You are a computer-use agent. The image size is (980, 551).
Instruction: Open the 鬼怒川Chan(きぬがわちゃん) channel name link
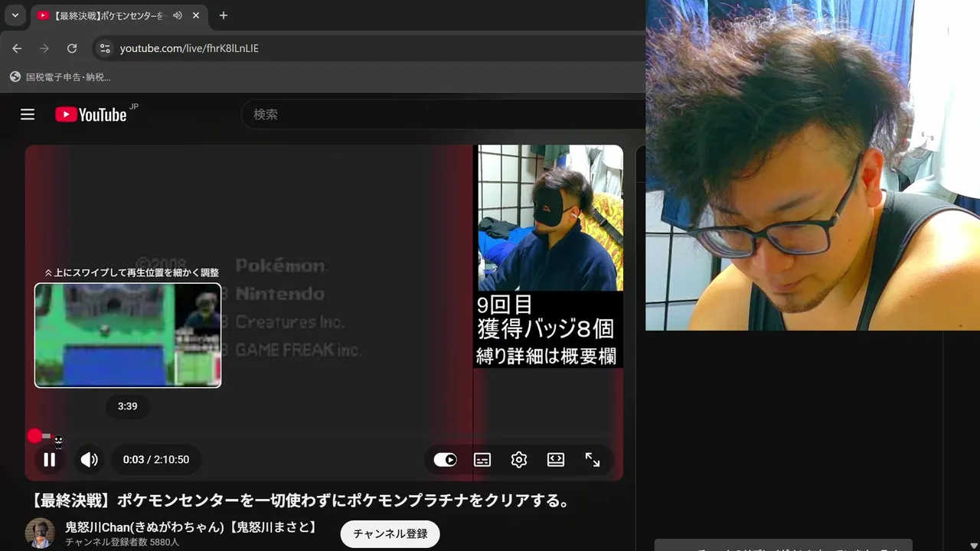[x=191, y=527]
